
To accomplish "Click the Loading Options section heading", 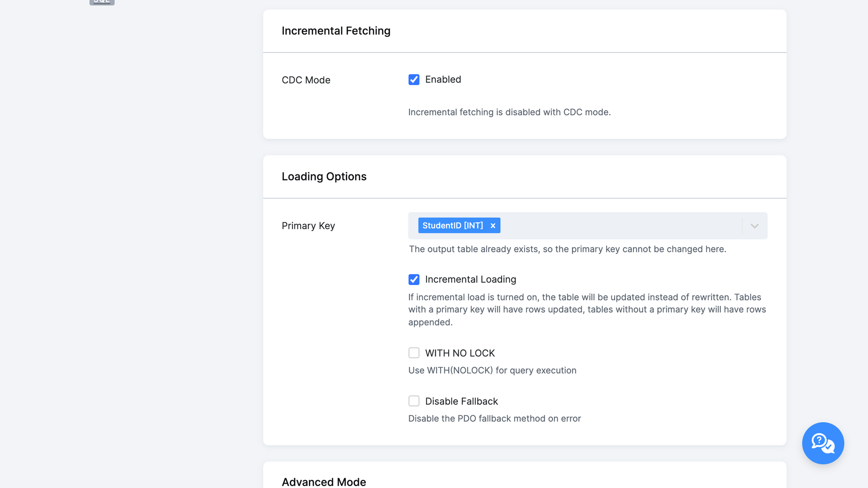I will tap(324, 177).
